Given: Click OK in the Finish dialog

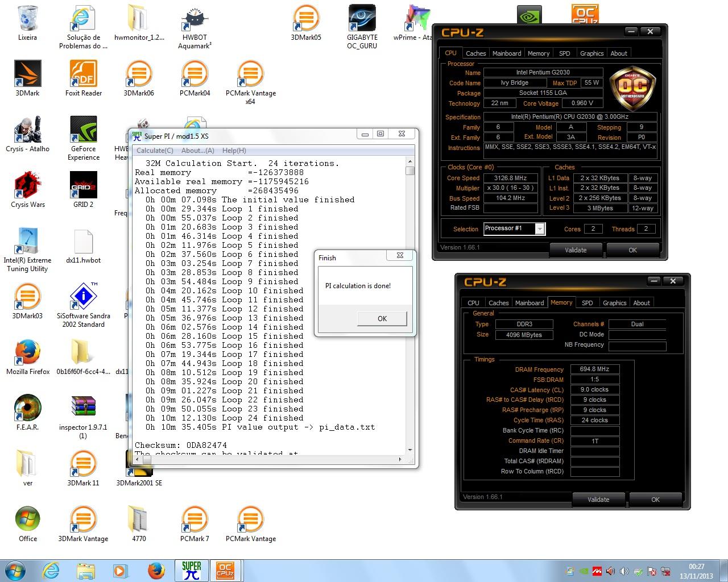Looking at the screenshot, I should [382, 319].
